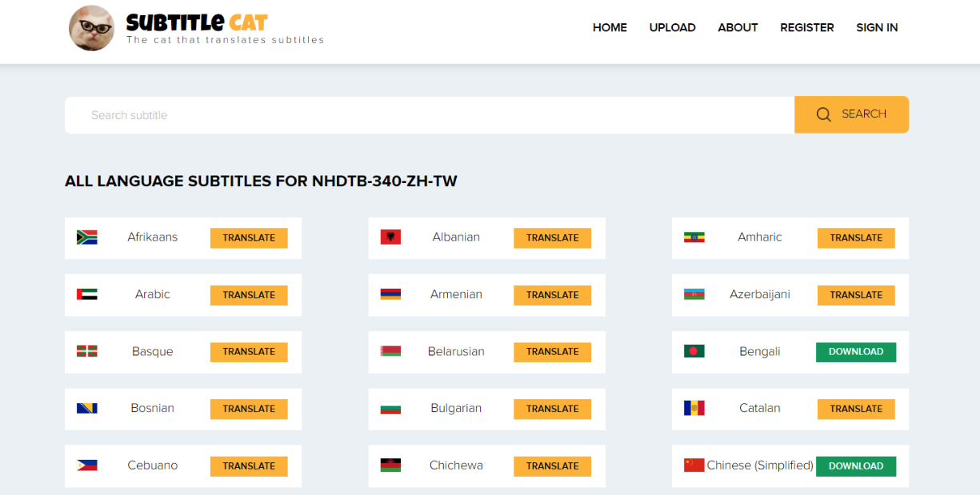Click the Bosnian flag icon

(87, 409)
